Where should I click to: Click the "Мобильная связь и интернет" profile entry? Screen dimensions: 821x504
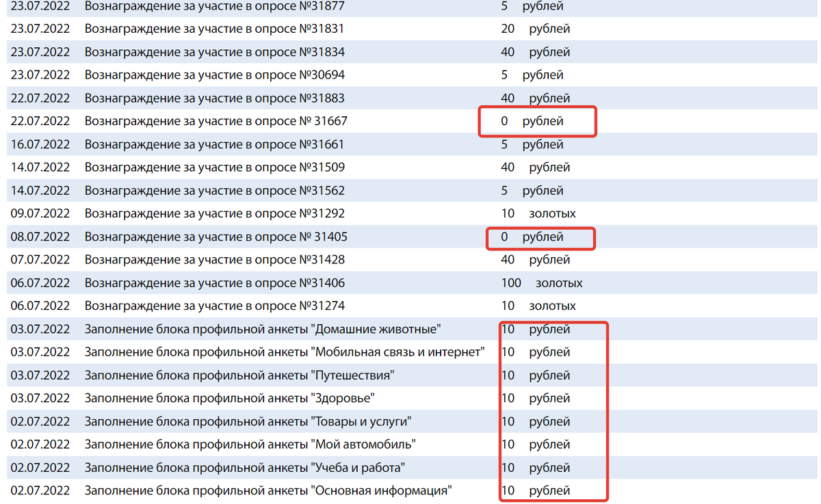click(285, 352)
